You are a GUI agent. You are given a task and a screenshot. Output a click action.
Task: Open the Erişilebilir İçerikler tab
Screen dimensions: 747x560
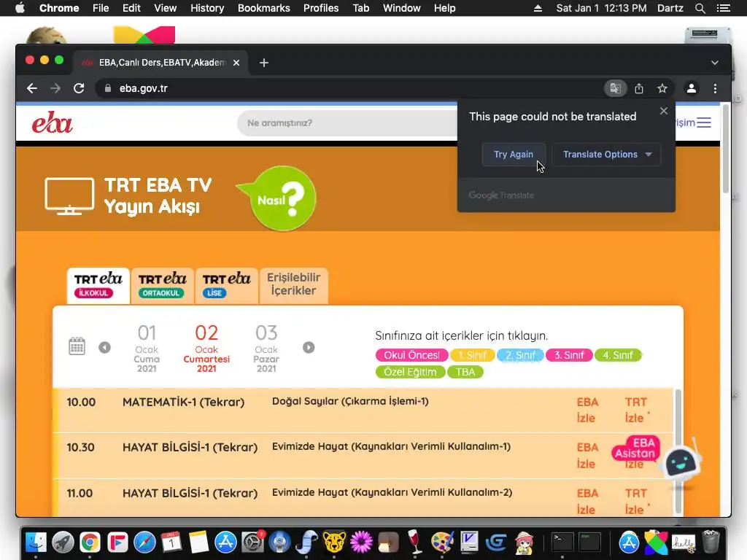point(293,285)
